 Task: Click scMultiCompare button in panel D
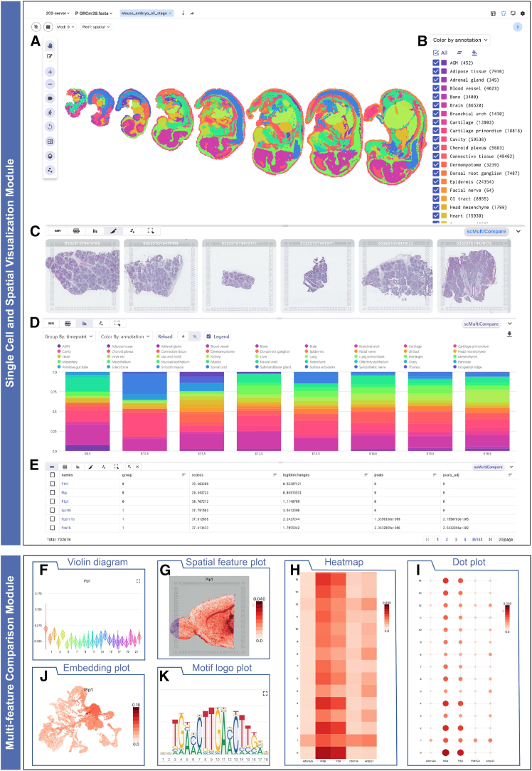pos(482,324)
